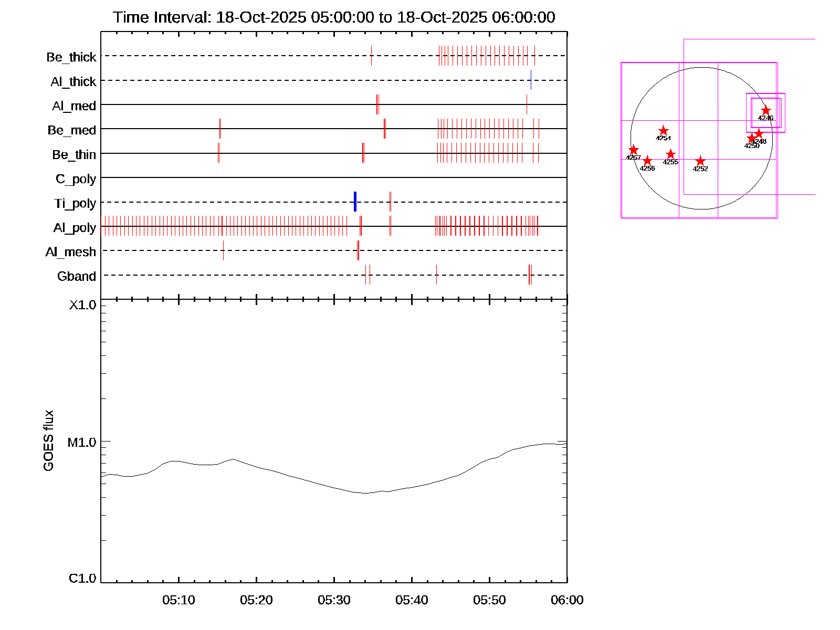Click the red star for region 4255
The width and height of the screenshot is (840, 630).
(x=670, y=154)
